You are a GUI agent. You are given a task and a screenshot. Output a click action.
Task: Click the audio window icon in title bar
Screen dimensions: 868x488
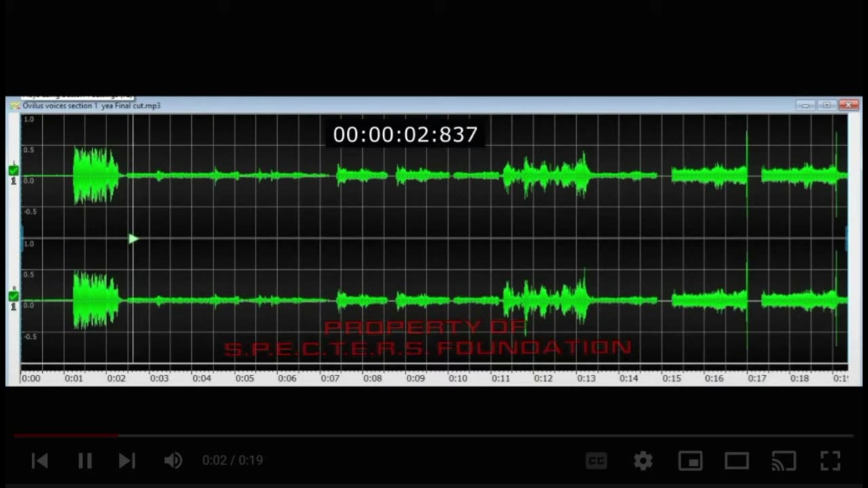(14, 106)
